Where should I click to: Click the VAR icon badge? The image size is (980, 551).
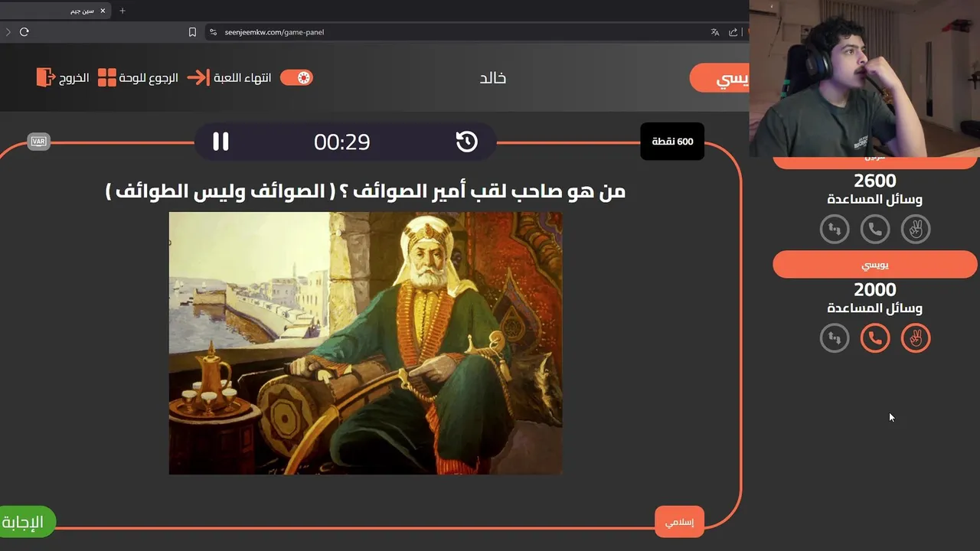(38, 142)
